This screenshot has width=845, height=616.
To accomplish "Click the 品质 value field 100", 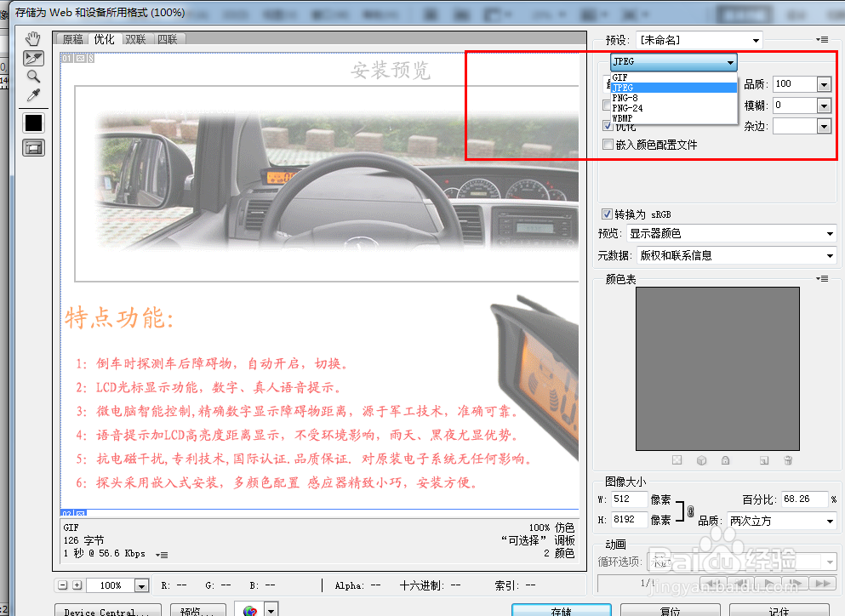I will (x=795, y=84).
